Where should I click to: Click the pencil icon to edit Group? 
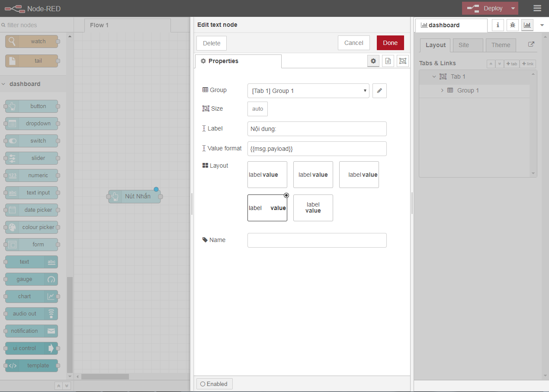pyautogui.click(x=379, y=91)
